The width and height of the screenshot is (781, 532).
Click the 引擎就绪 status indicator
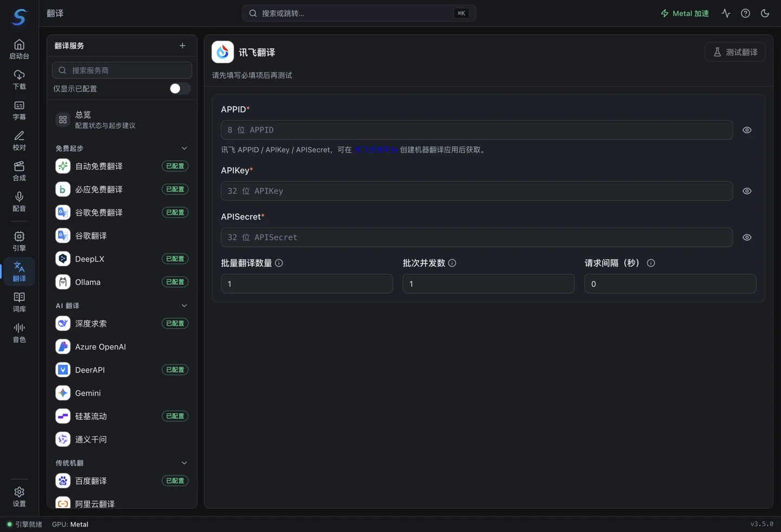coord(24,524)
